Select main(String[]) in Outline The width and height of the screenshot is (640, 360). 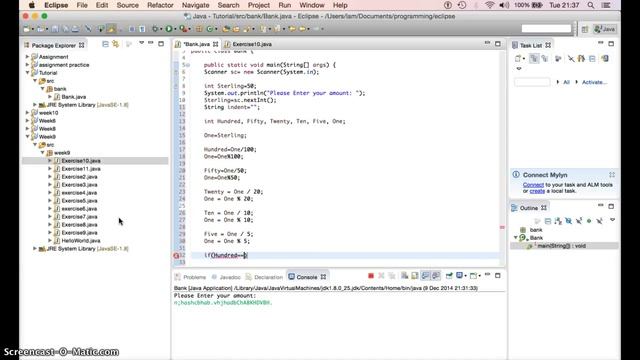[x=561, y=246]
